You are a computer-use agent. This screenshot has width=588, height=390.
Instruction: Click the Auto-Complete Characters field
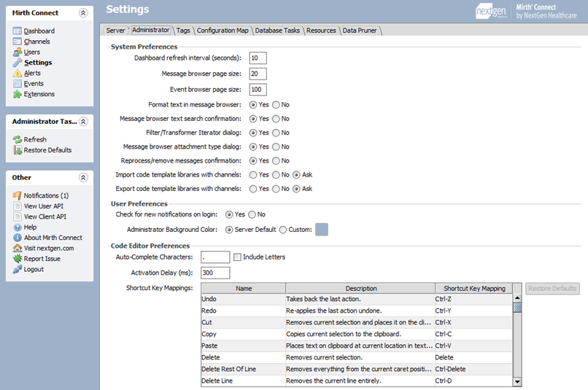[x=215, y=257]
